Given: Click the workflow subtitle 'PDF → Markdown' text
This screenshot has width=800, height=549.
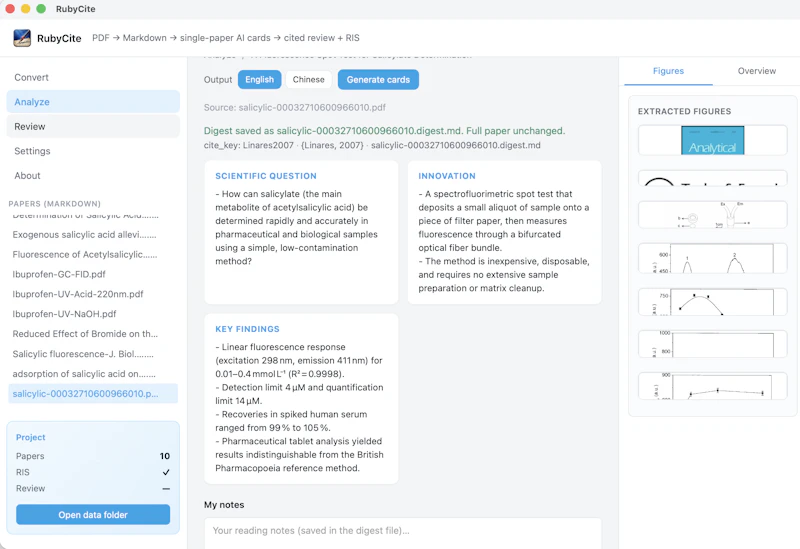Looking at the screenshot, I should click(x=130, y=38).
